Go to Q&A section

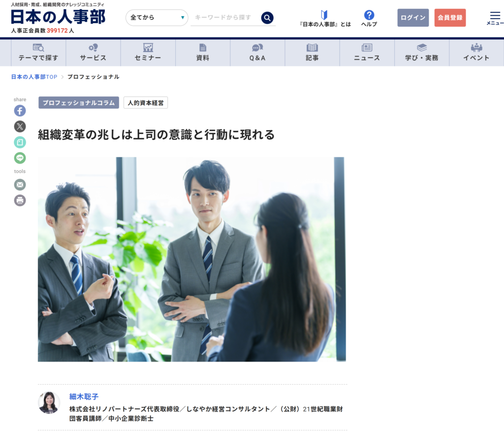tap(257, 53)
